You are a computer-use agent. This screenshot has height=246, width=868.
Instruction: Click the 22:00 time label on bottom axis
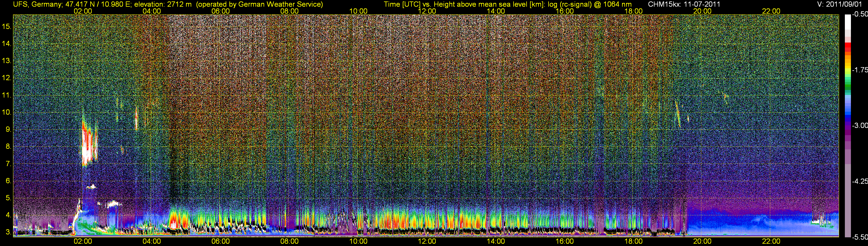pos(771,241)
